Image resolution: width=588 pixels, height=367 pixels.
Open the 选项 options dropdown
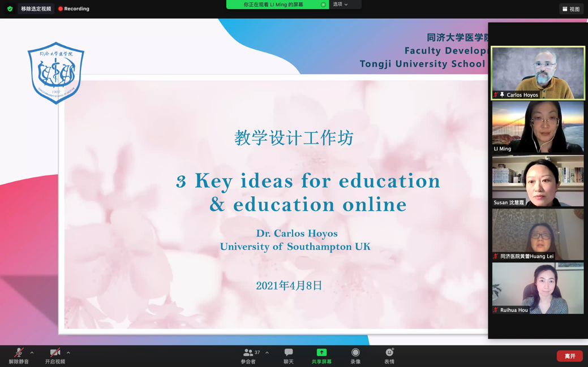click(341, 5)
